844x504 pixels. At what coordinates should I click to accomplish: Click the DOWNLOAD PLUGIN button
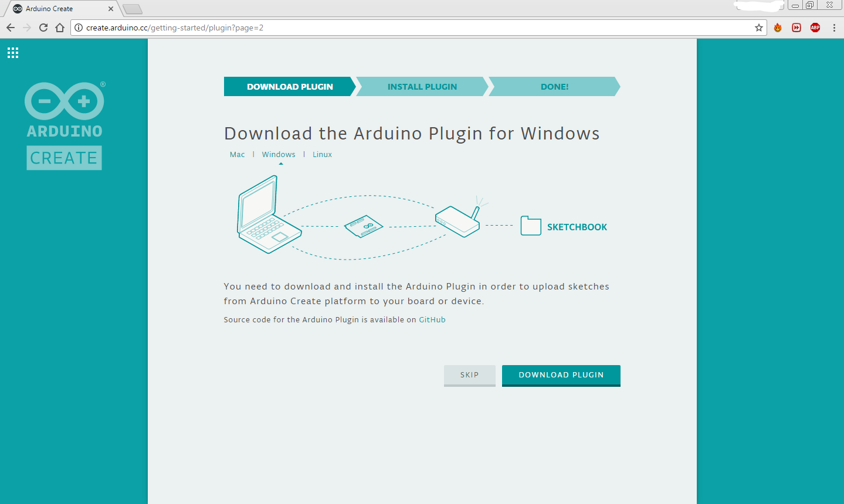[560, 375]
